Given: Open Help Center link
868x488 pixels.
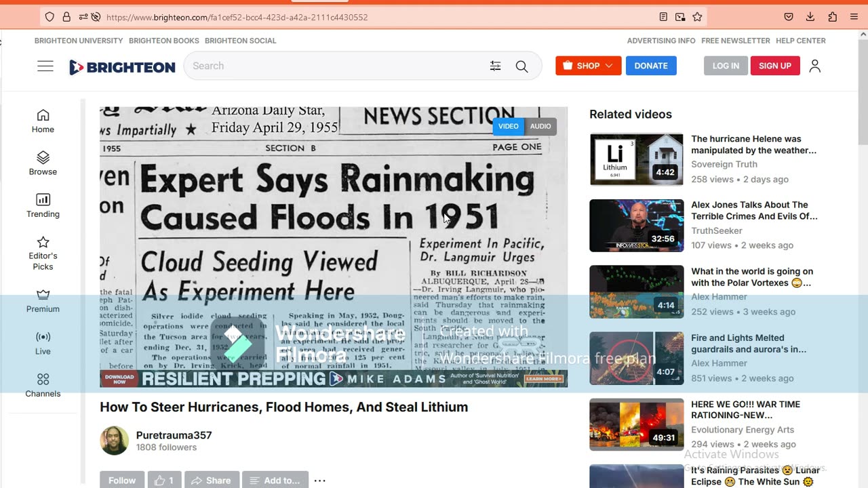Looking at the screenshot, I should click(801, 41).
